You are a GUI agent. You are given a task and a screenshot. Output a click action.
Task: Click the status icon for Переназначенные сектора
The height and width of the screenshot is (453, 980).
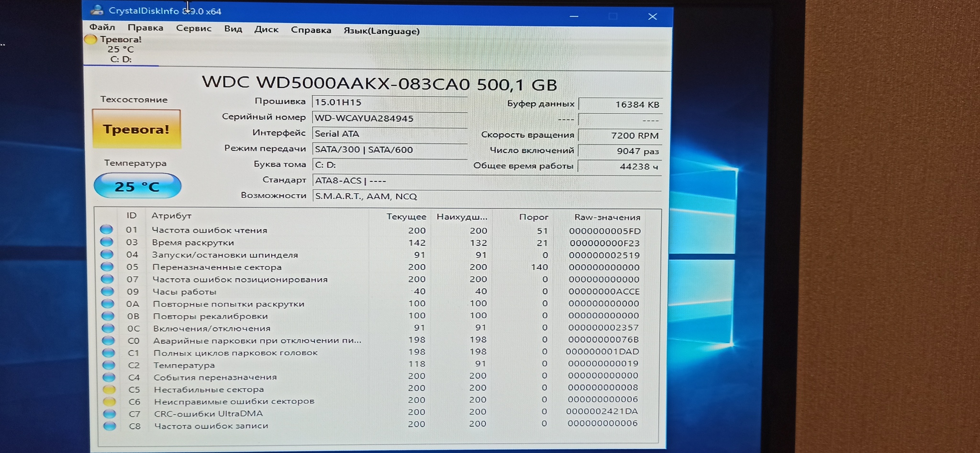point(107,267)
